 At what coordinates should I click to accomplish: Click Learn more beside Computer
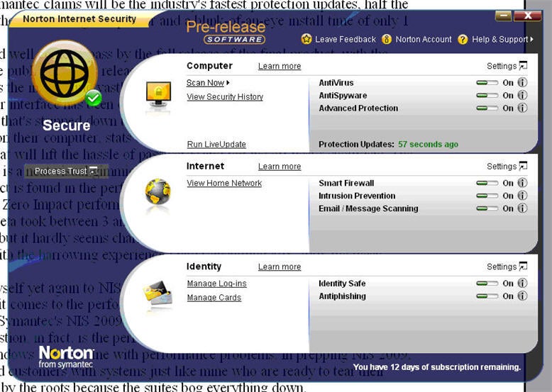[280, 66]
